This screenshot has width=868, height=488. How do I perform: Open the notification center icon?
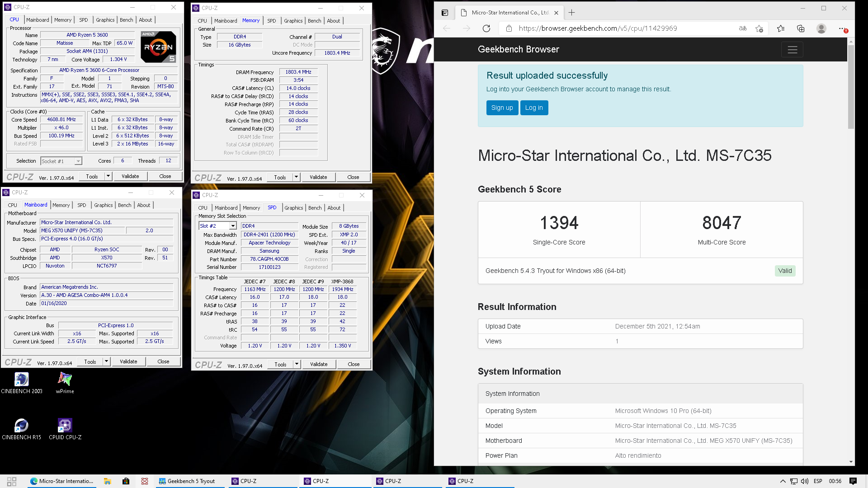click(x=853, y=481)
